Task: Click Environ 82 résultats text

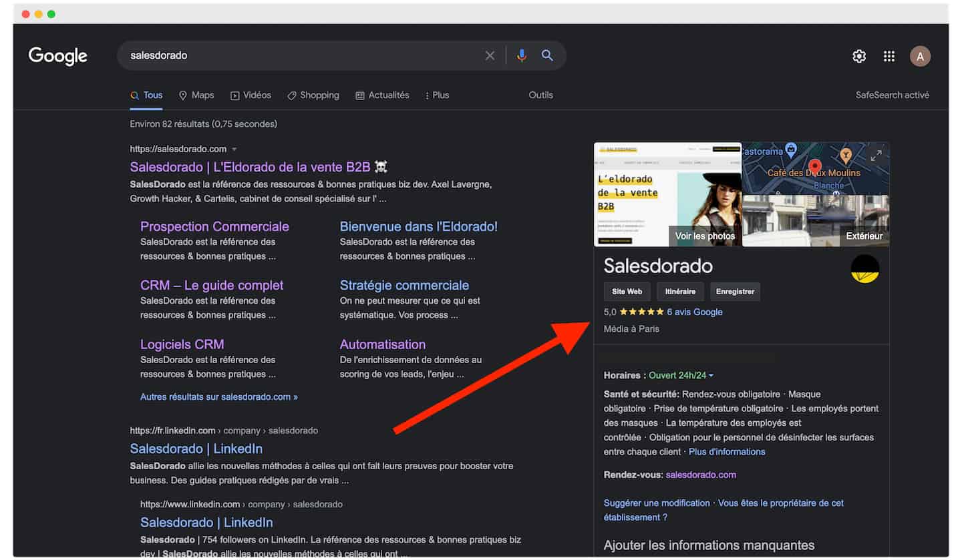Action: point(203,124)
